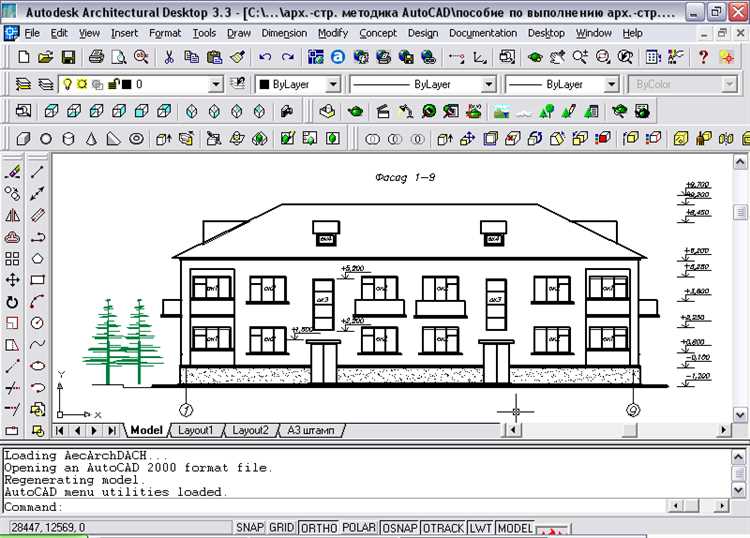
Task: Toggle SNAP mode in status bar
Action: [249, 528]
